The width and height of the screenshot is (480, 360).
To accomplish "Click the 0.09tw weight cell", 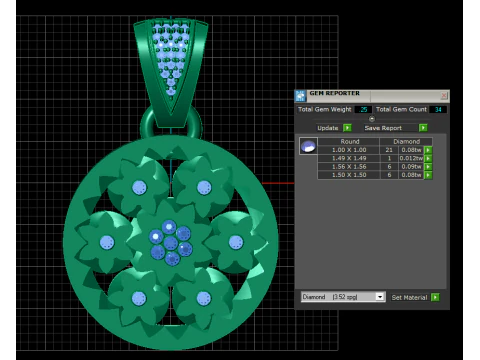I will (x=411, y=167).
